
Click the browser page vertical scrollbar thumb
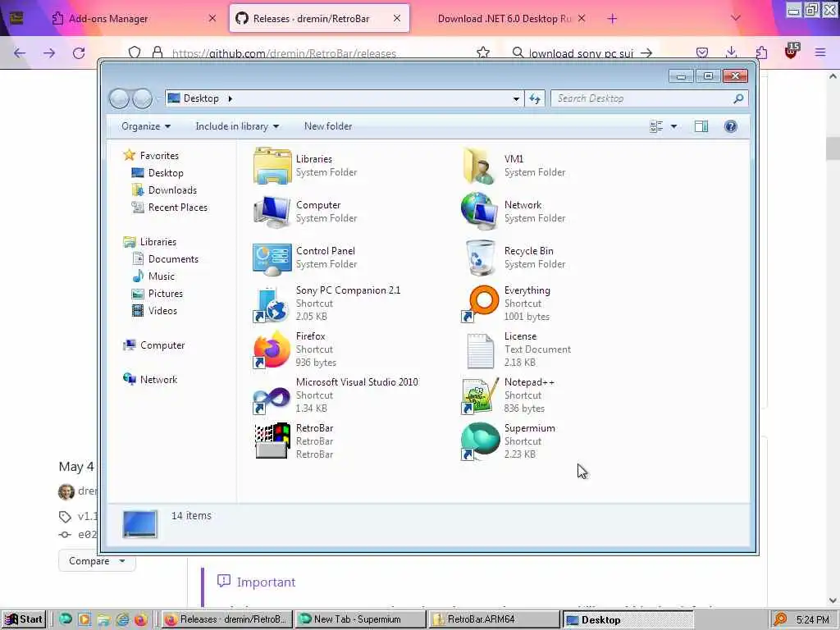(x=832, y=148)
